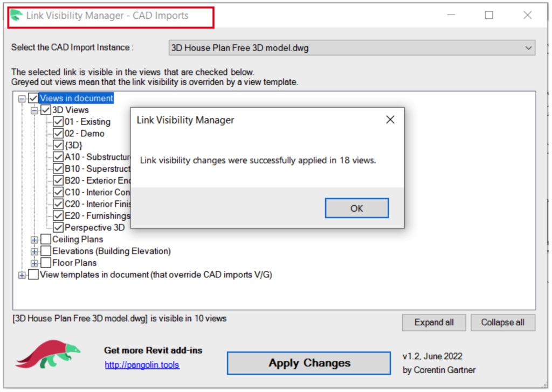The width and height of the screenshot is (552, 392).
Task: Expand the View templates in document node
Action: [22, 275]
